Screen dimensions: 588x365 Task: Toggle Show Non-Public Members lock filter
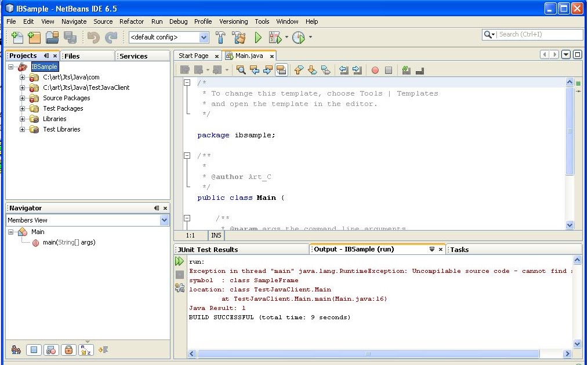pos(68,350)
